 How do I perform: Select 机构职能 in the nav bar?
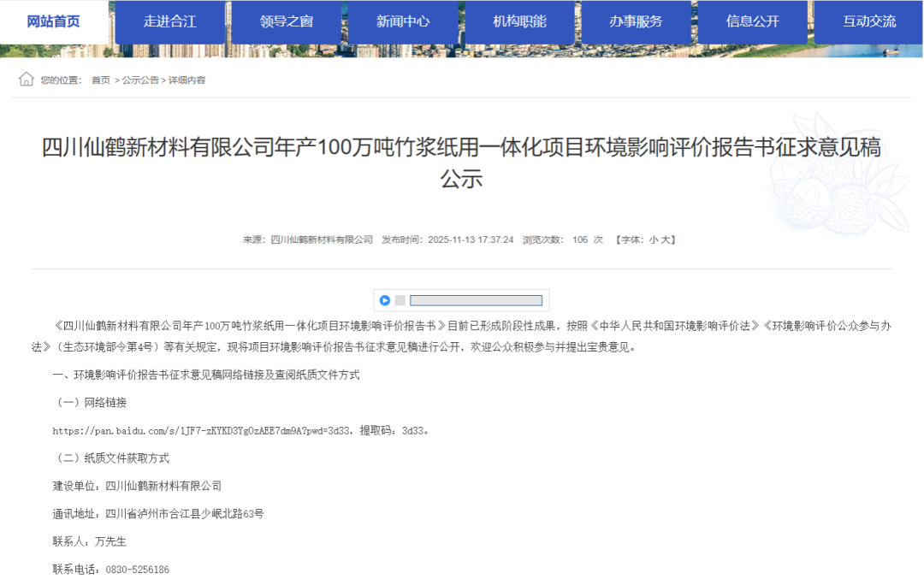click(519, 21)
